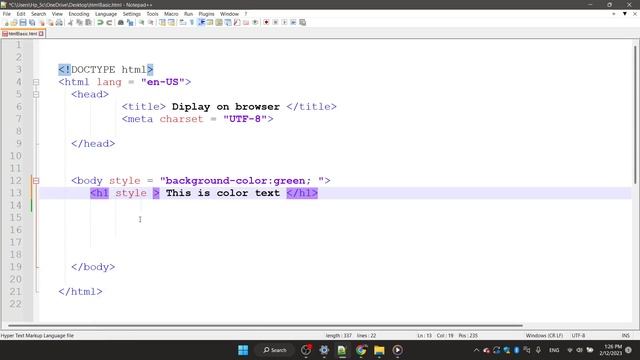Viewport: 640px width, 360px height.
Task: Click the length : 337 status bar entry
Action: (338, 336)
